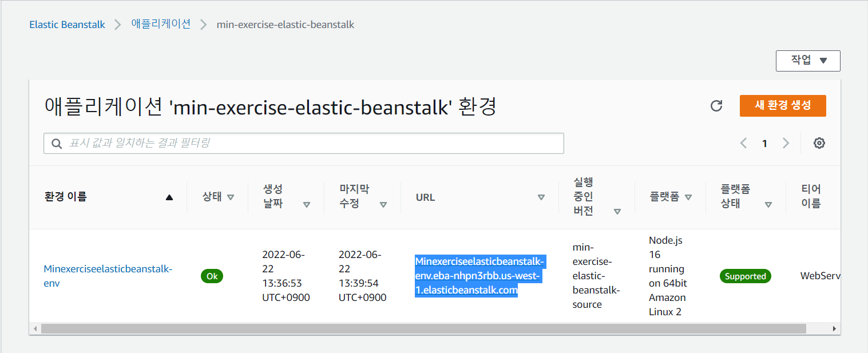868x353 pixels.
Task: Go to next page arrow
Action: (x=786, y=143)
